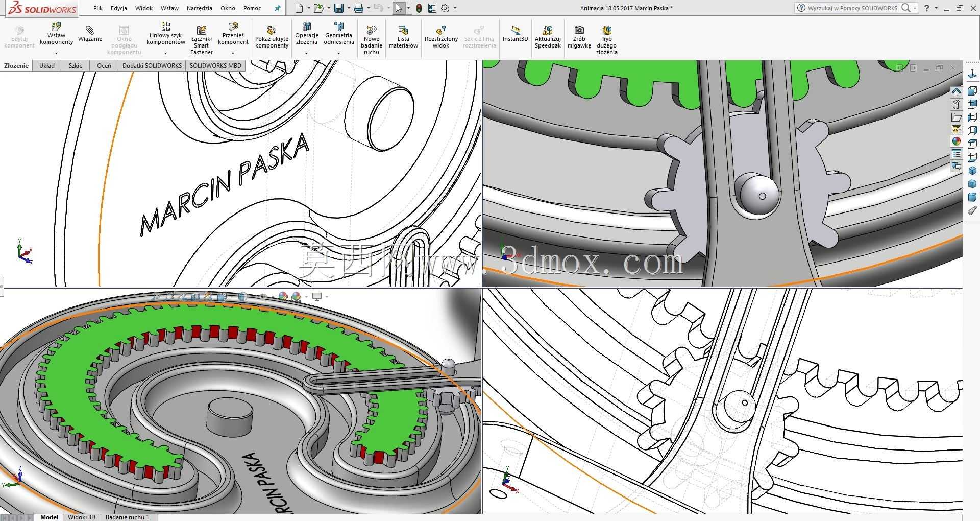Open the Edycja menu
This screenshot has height=521, width=980.
click(x=119, y=8)
